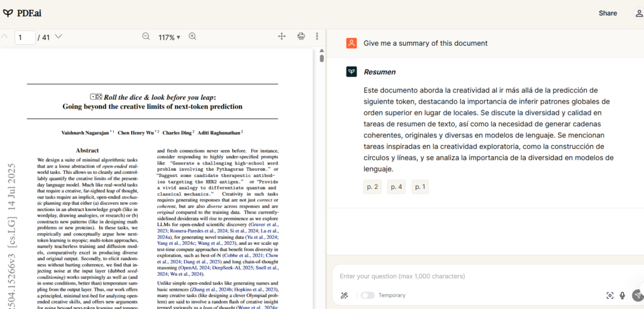Screen dimensions: 644x309
Task: Click the Abstract heading in the PDF
Action: 87,151
